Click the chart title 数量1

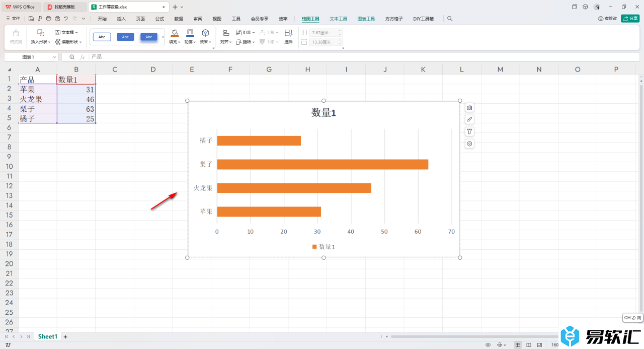(324, 113)
